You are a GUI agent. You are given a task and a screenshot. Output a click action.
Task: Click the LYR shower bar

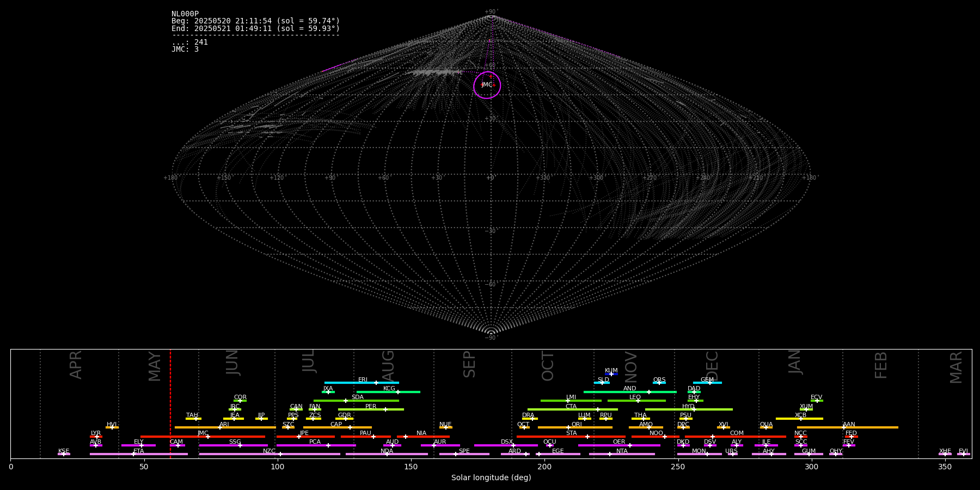96,437
